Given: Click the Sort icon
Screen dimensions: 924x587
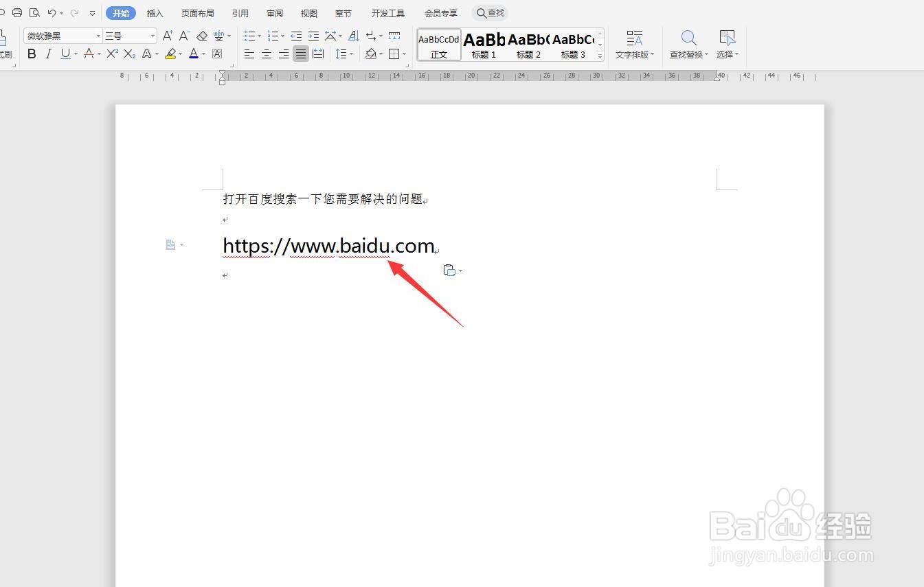Looking at the screenshot, I should [x=354, y=36].
